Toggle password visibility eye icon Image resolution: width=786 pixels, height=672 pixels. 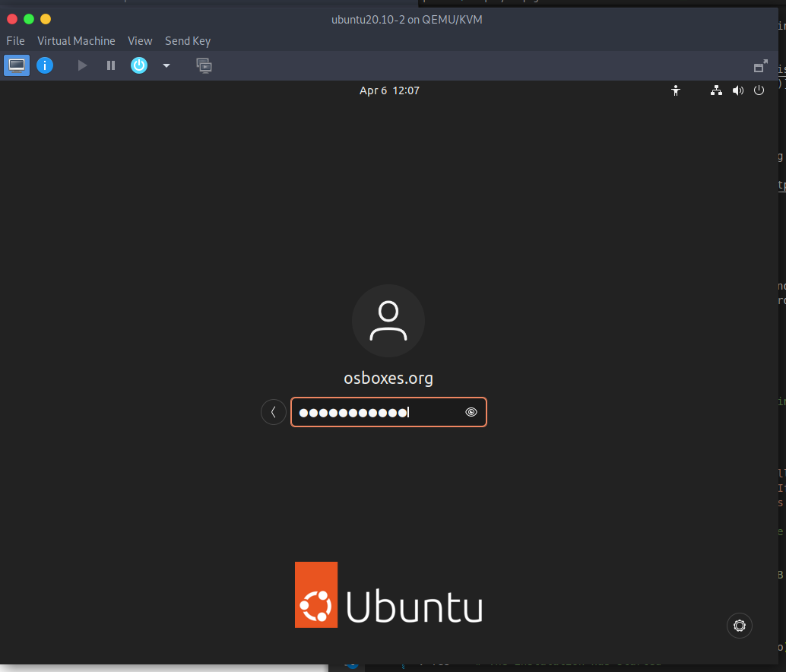click(471, 412)
